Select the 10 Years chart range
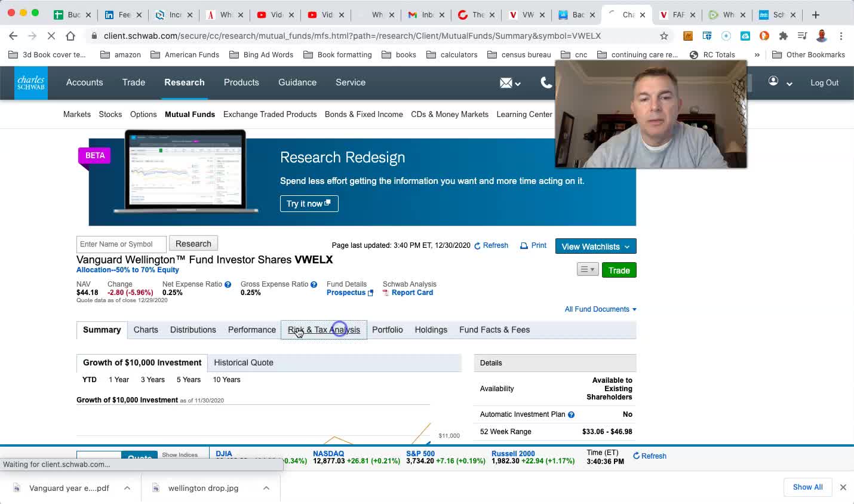 (x=226, y=380)
